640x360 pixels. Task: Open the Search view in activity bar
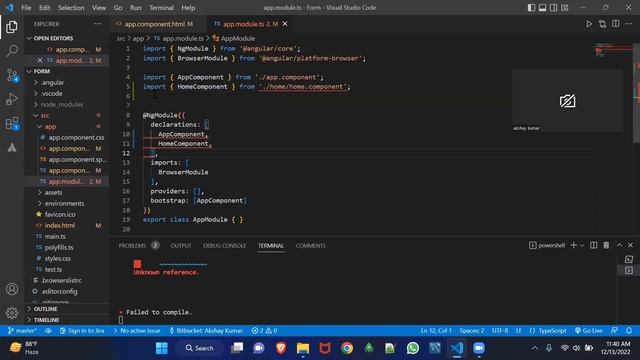pyautogui.click(x=12, y=51)
